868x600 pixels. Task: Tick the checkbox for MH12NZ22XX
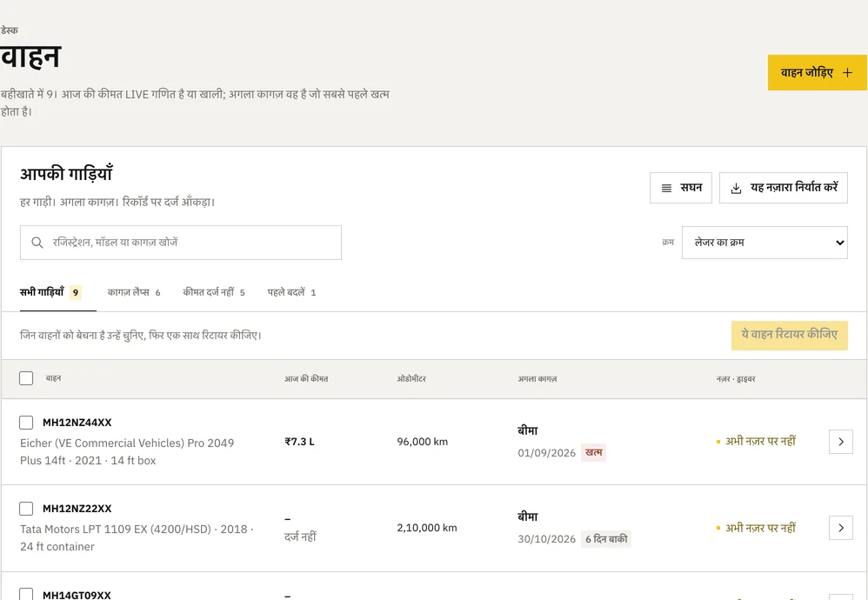[26, 509]
